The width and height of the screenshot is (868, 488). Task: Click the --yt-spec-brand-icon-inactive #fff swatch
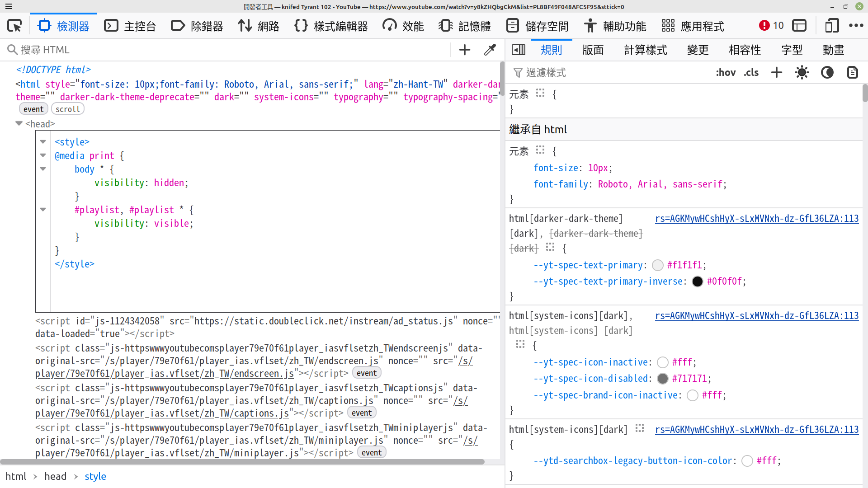[693, 395]
